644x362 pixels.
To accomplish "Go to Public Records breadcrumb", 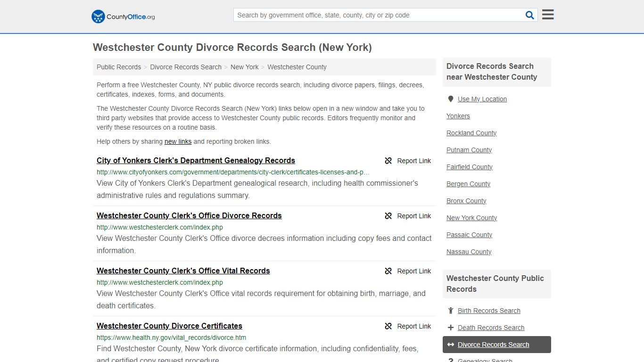I will [x=119, y=67].
